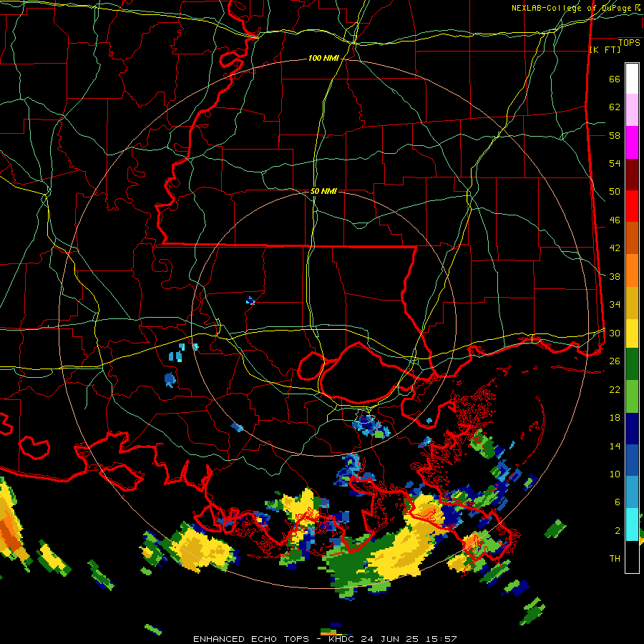Viewport: 644px width, 644px height.
Task: Click the '14' legend value
Action: (x=615, y=446)
